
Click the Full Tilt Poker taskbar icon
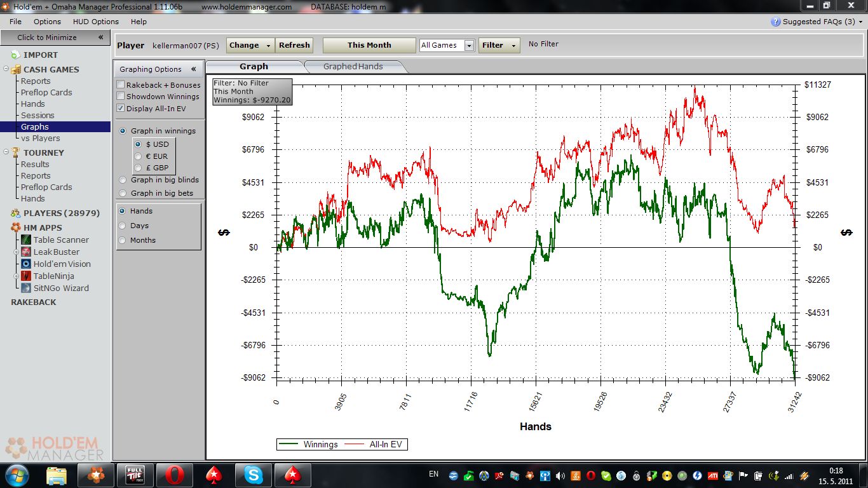pyautogui.click(x=134, y=475)
